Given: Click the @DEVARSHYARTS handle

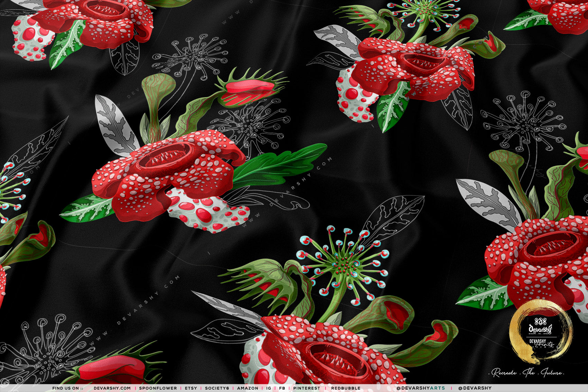Looking at the screenshot, I should [x=421, y=388].
